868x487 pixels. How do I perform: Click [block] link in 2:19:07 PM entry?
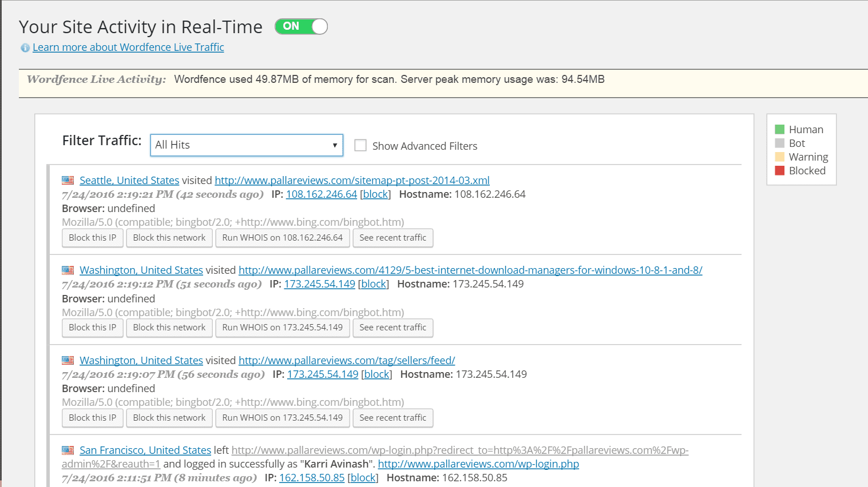376,374
